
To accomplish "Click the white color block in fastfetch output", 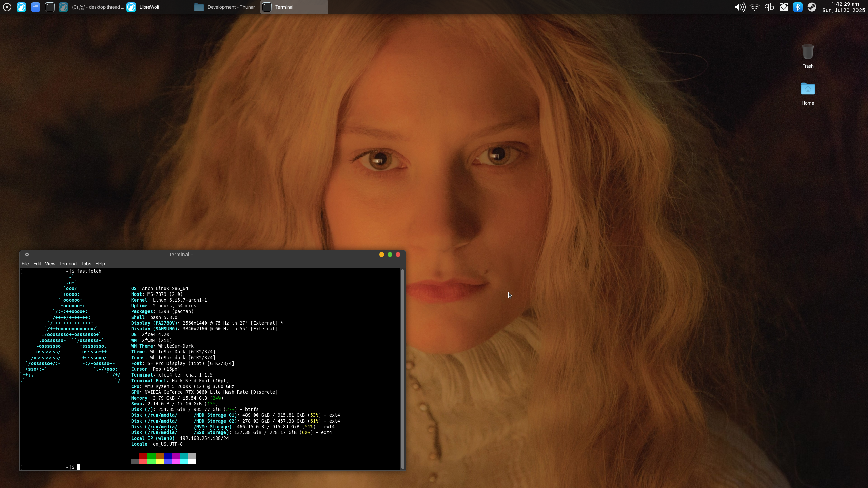I will [x=192, y=461].
